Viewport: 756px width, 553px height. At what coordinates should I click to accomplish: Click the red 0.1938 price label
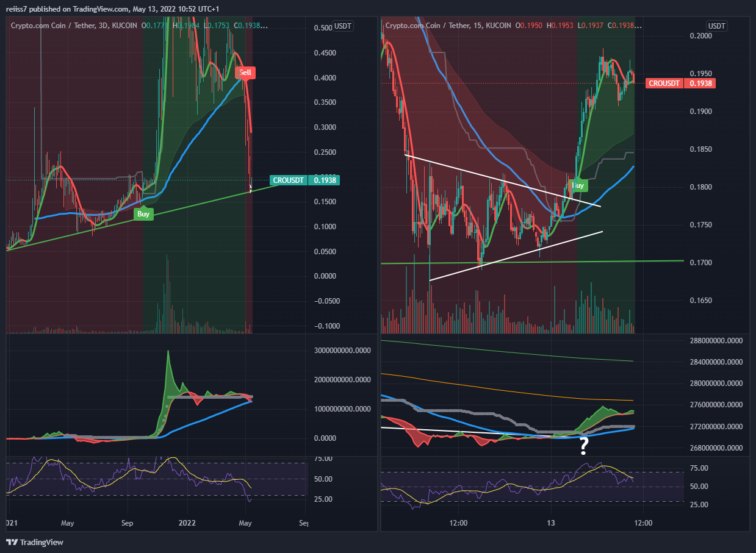pyautogui.click(x=700, y=83)
